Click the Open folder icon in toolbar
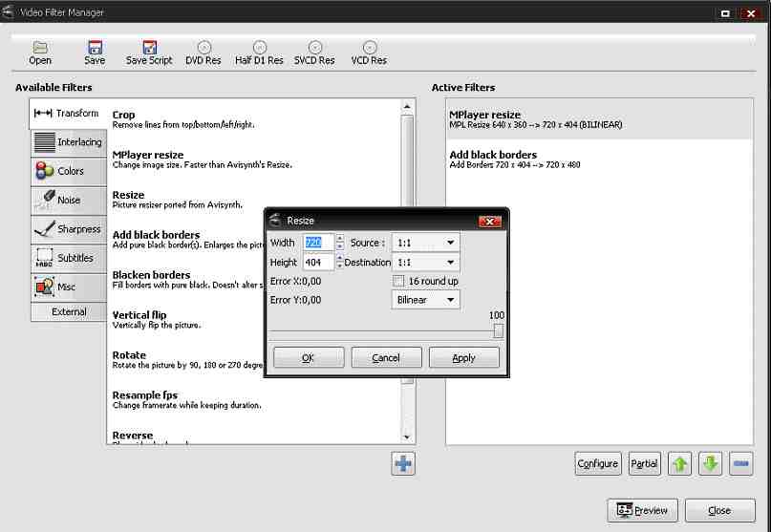This screenshot has width=771, height=532. click(x=40, y=48)
